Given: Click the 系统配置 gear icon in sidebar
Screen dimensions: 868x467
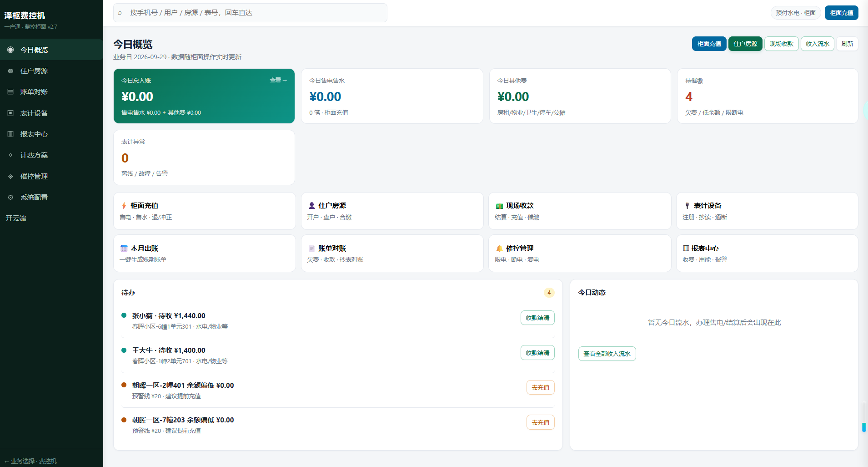Looking at the screenshot, I should pyautogui.click(x=10, y=197).
